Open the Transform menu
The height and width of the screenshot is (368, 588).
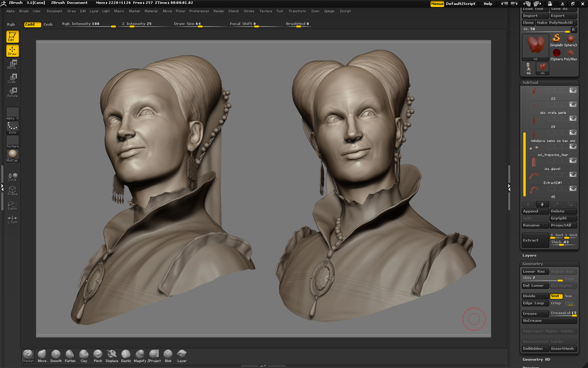coord(297,11)
